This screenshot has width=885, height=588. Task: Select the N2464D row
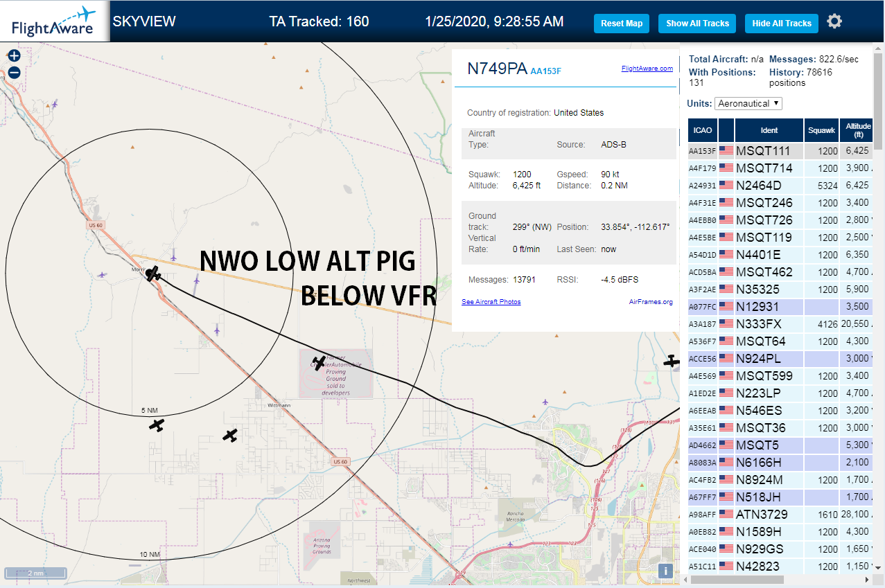tap(782, 186)
